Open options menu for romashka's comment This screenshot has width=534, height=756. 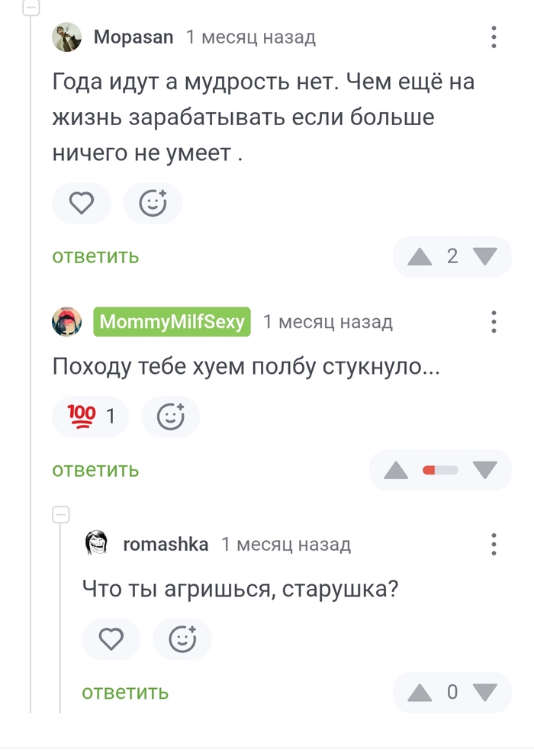point(494,544)
